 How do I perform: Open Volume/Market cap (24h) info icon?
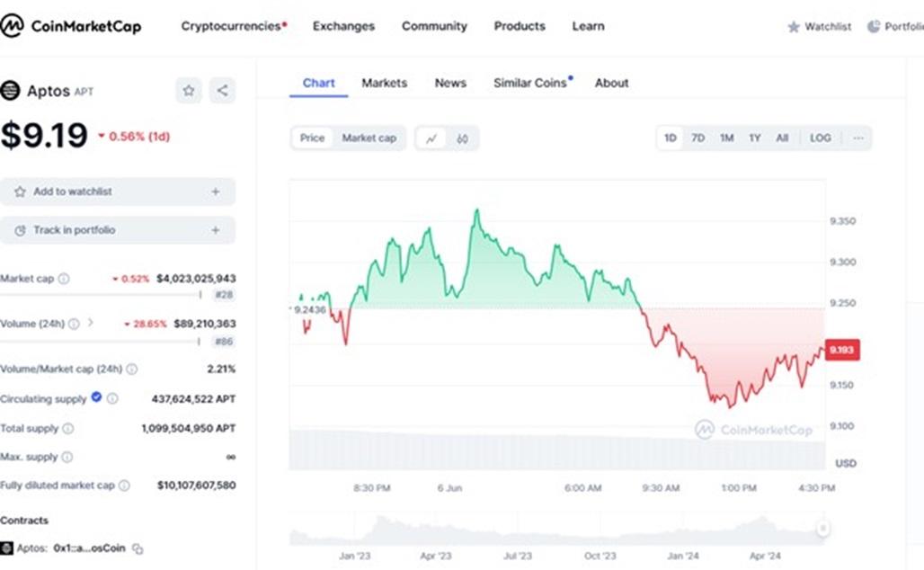[132, 369]
